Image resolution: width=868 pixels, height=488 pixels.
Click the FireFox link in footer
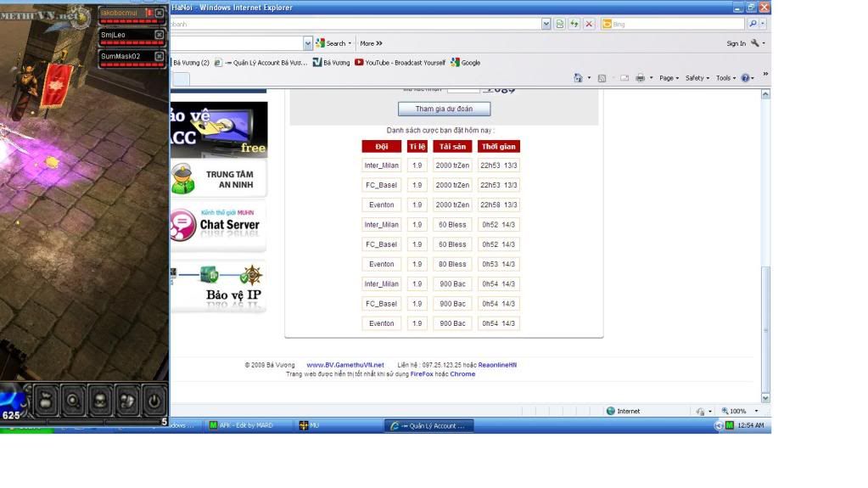(422, 374)
